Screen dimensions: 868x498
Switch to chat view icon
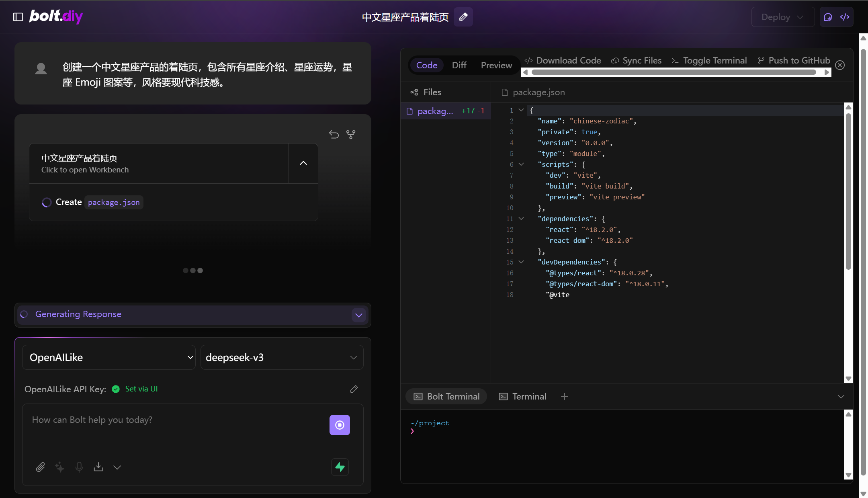[x=828, y=17]
